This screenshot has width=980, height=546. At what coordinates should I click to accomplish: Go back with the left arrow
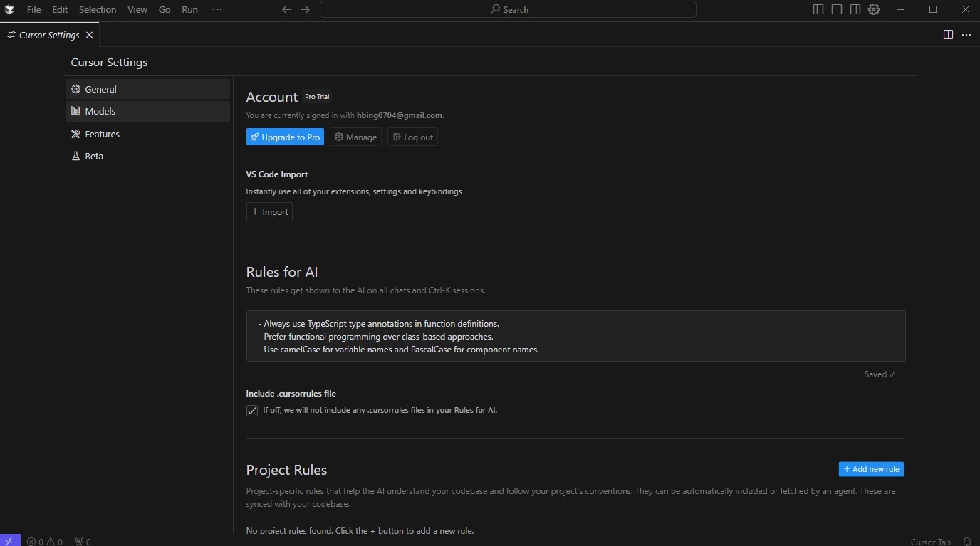[286, 9]
